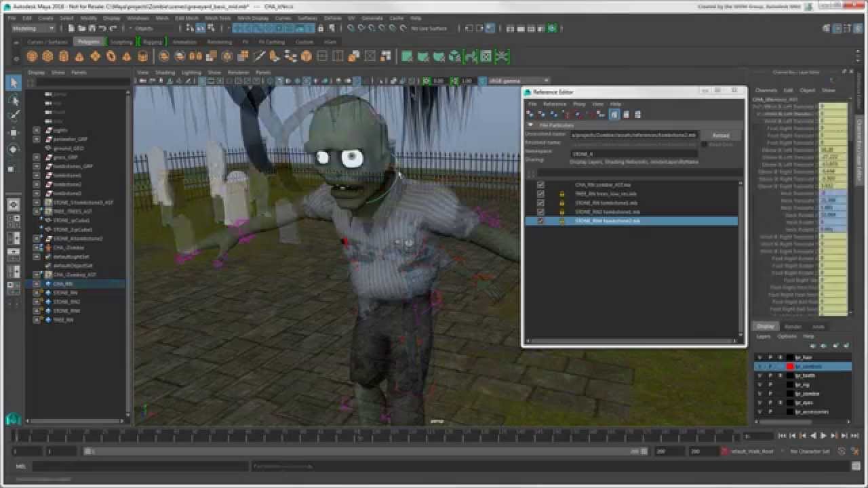Toggle visibility V of lyr_teeth layer
The width and height of the screenshot is (868, 488).
point(759,375)
